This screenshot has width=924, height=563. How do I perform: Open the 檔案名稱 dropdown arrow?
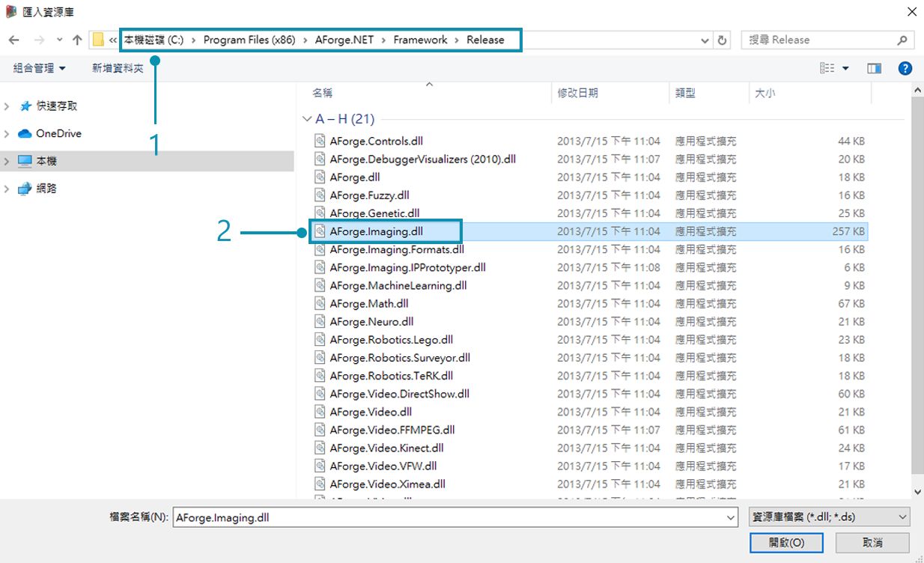tap(731, 517)
